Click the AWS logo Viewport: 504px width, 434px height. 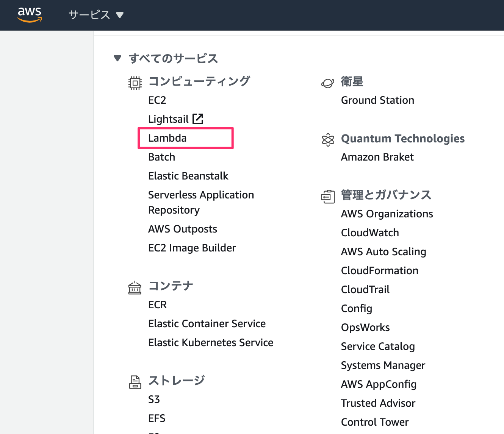pos(30,15)
